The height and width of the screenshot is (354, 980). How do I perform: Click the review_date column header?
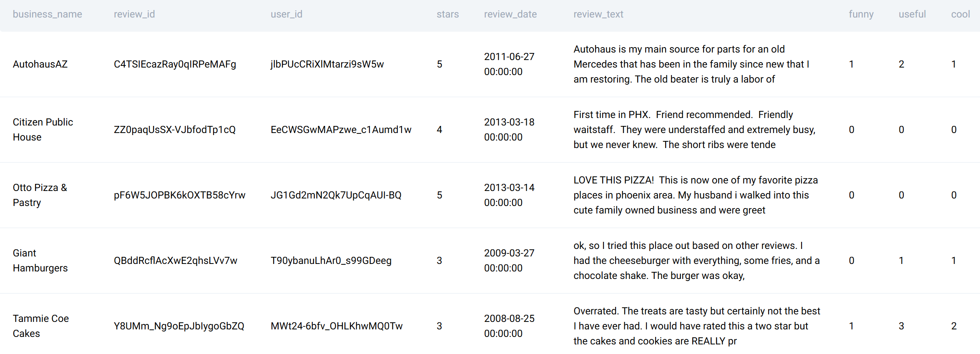point(510,14)
